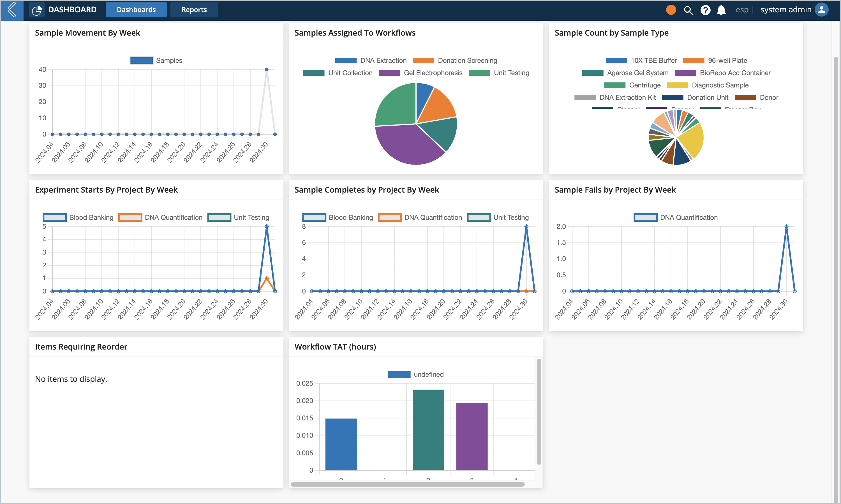Toggle DNA Quantification legend in Sample Fails
The width and height of the screenshot is (841, 504).
click(676, 218)
